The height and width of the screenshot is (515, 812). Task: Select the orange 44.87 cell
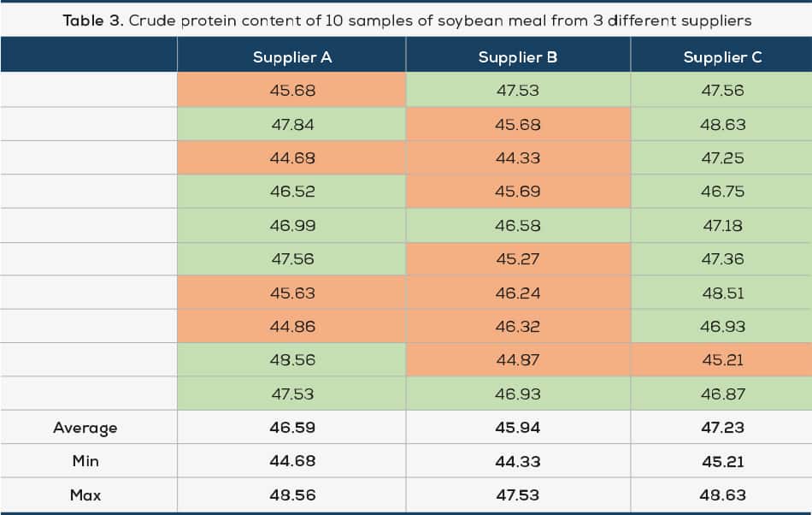518,360
